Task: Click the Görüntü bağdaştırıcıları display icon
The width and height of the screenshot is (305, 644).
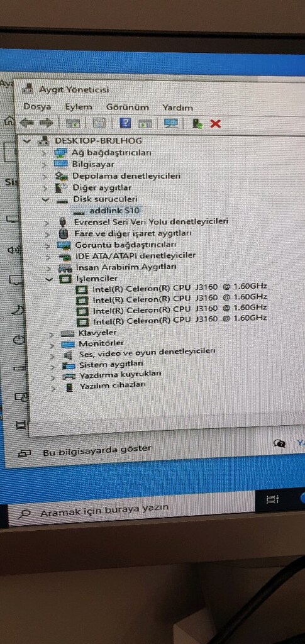Action: pos(64,245)
